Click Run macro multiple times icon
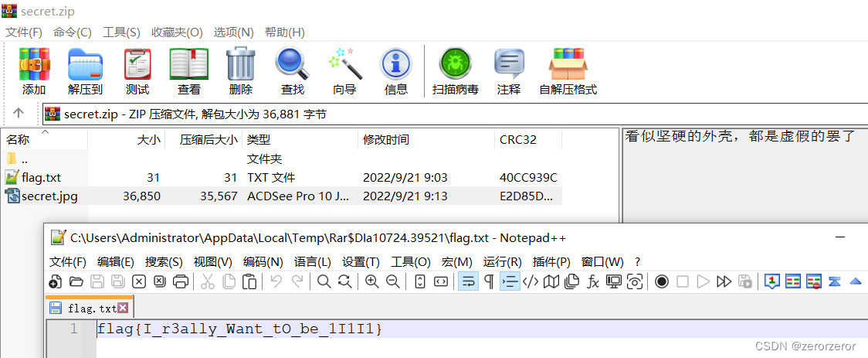The height and width of the screenshot is (358, 868). click(x=724, y=281)
